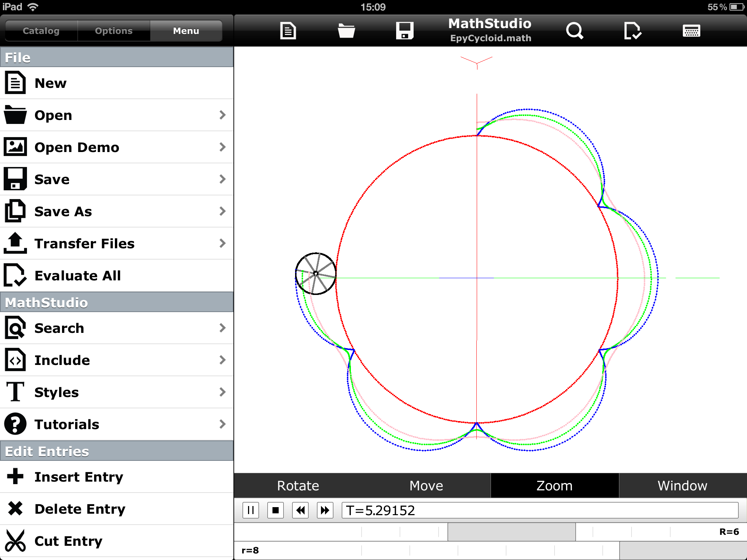Viewport: 747px width, 560px height.
Task: Expand the Transfer Files submenu arrow
Action: click(x=222, y=243)
